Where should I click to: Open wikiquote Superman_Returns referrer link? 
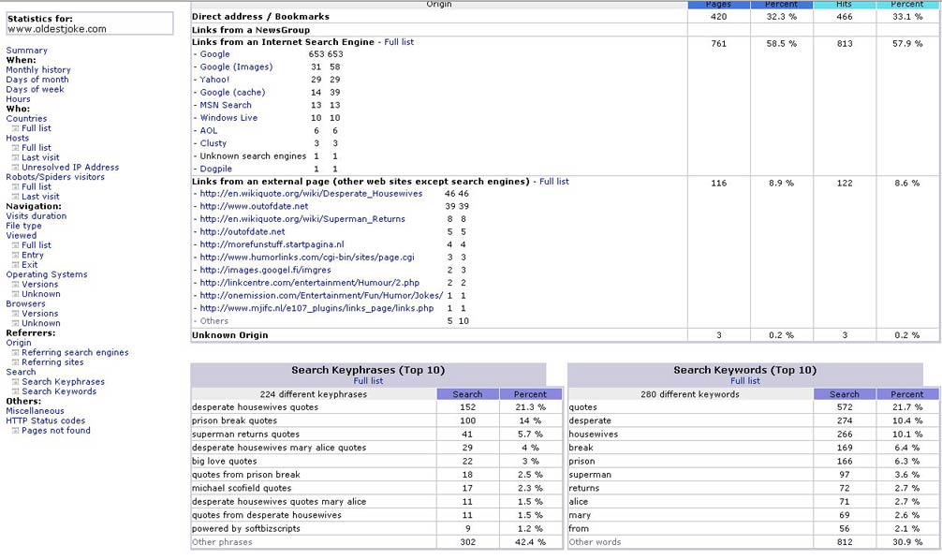(302, 219)
